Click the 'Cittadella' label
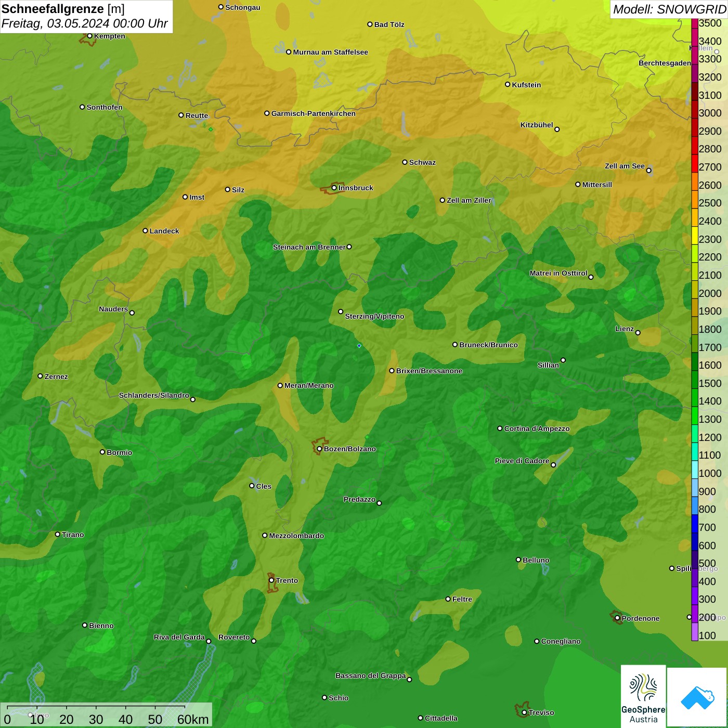 tap(441, 718)
